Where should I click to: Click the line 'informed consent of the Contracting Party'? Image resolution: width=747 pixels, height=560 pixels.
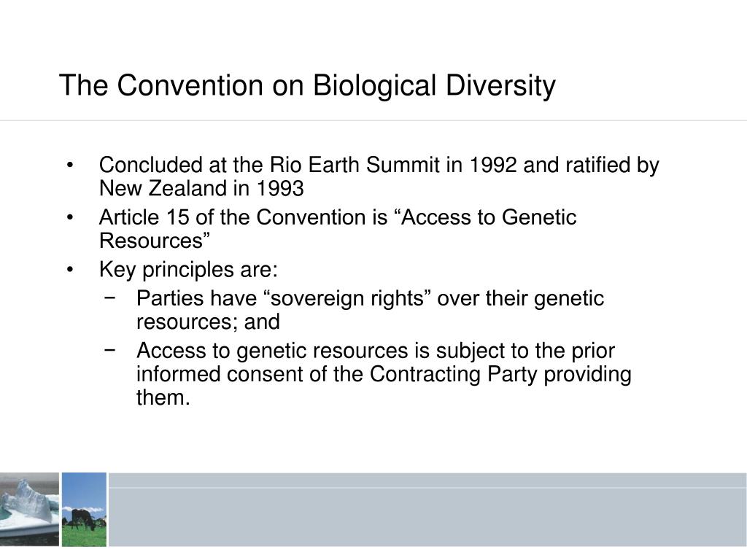click(384, 374)
